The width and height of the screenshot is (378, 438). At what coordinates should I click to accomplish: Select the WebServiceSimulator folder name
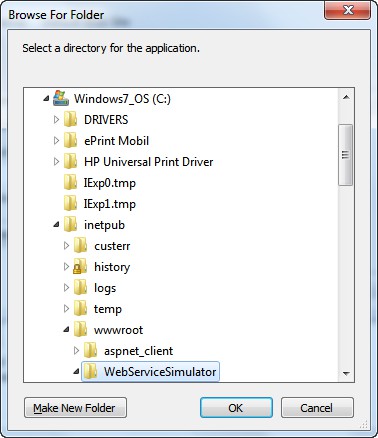[160, 372]
